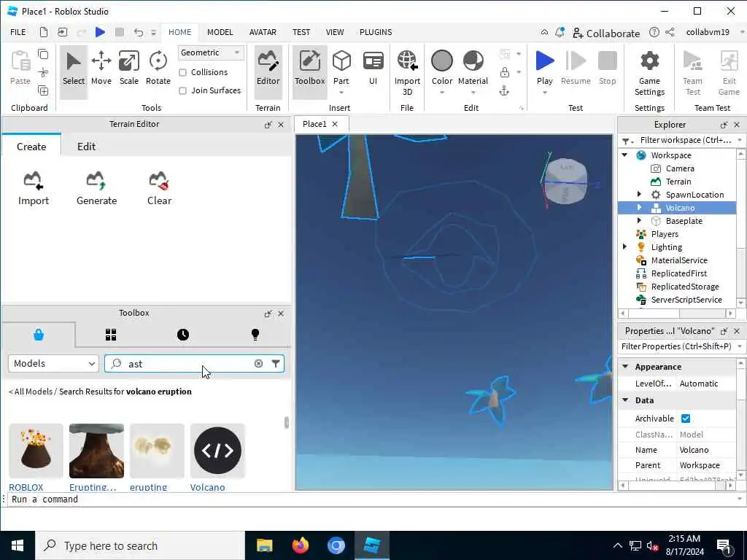Switch to the AVATAR ribbon tab
Screen dimensions: 747x560
pyautogui.click(x=263, y=32)
